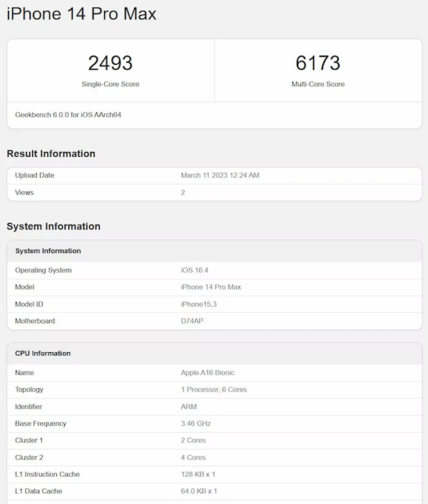
Task: Click the Multi-Core Score label
Action: coord(317,84)
